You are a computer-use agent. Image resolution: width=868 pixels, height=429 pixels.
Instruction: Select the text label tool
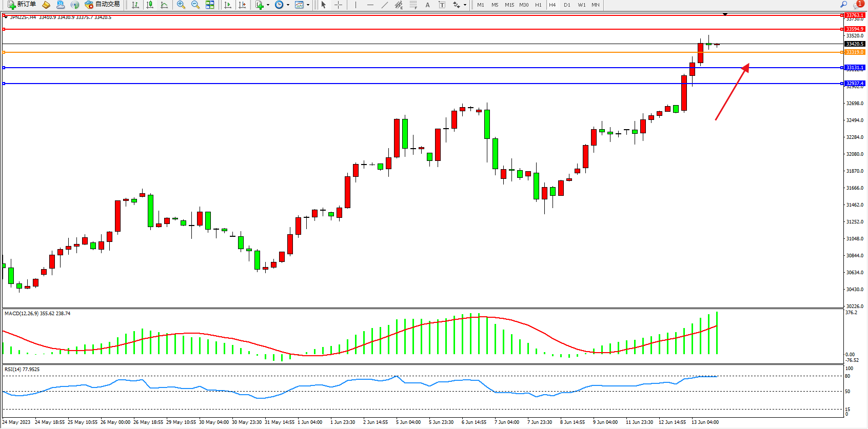(x=442, y=5)
